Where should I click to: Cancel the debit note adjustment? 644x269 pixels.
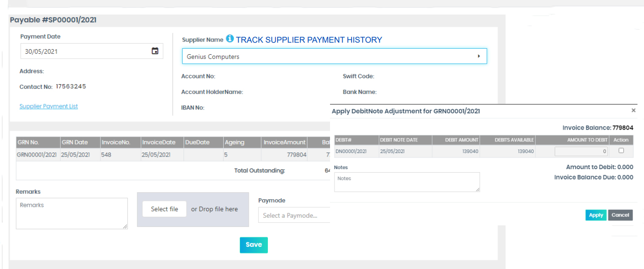coord(620,215)
